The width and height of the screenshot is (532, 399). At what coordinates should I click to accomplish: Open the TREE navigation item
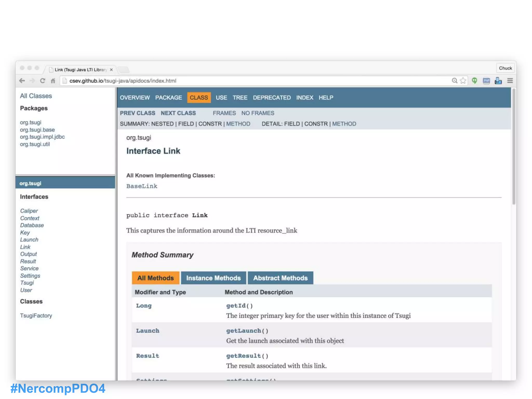coord(240,98)
